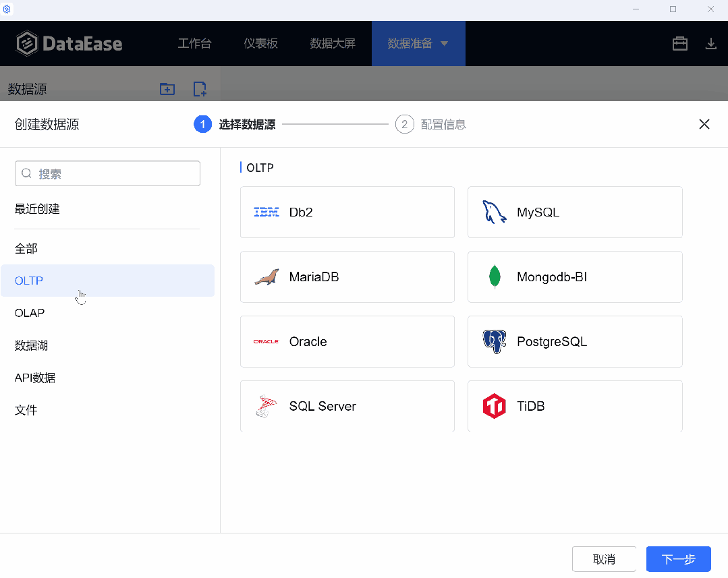Select the MySQL data source icon
This screenshot has height=578, width=728.
click(575, 212)
